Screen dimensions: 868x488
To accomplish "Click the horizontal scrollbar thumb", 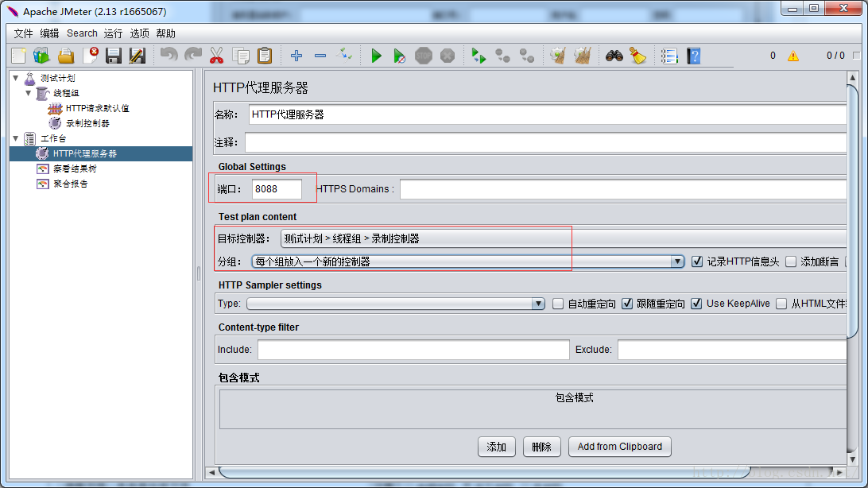I will [x=484, y=473].
